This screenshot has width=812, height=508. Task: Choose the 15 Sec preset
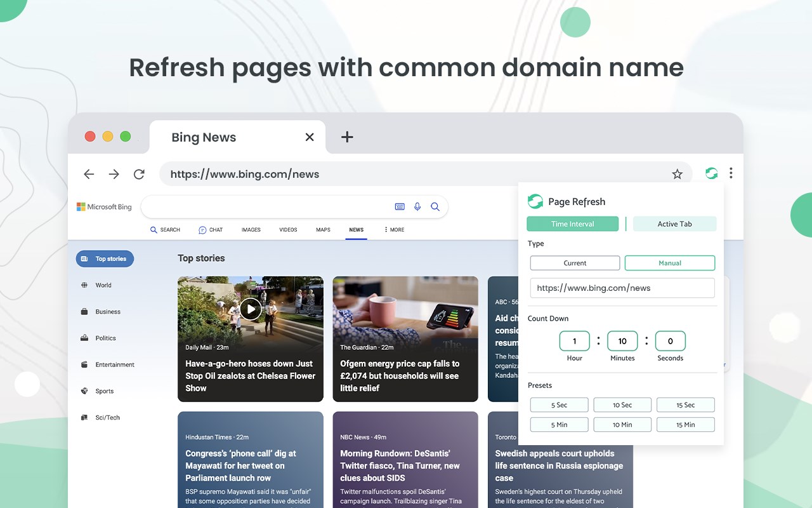(686, 405)
